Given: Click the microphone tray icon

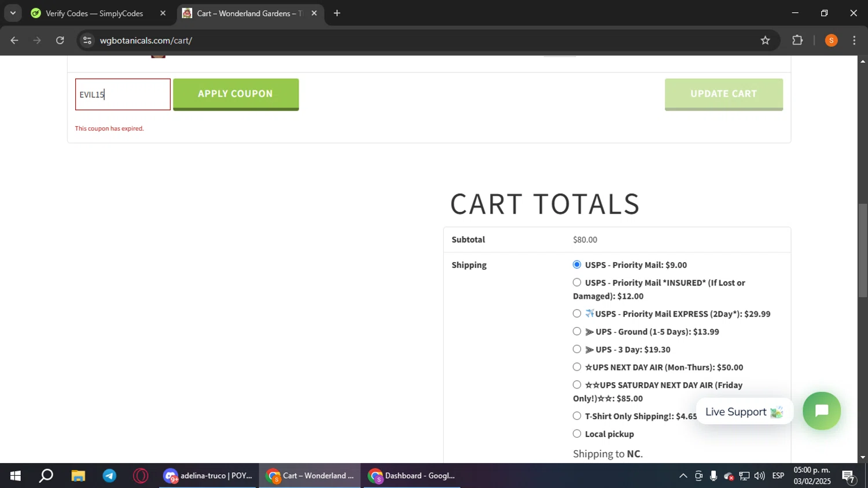Looking at the screenshot, I should 713,476.
